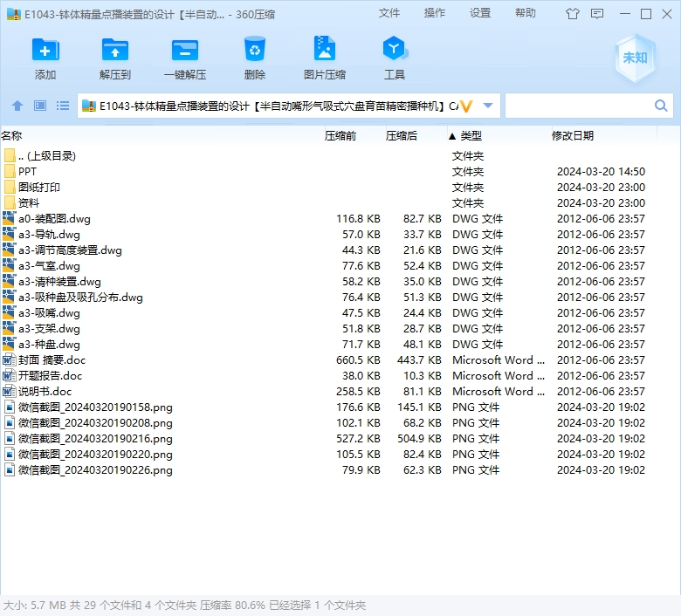Click the 一键解压 one-click extract icon
Screen dimensions: 681x616
pyautogui.click(x=185, y=50)
